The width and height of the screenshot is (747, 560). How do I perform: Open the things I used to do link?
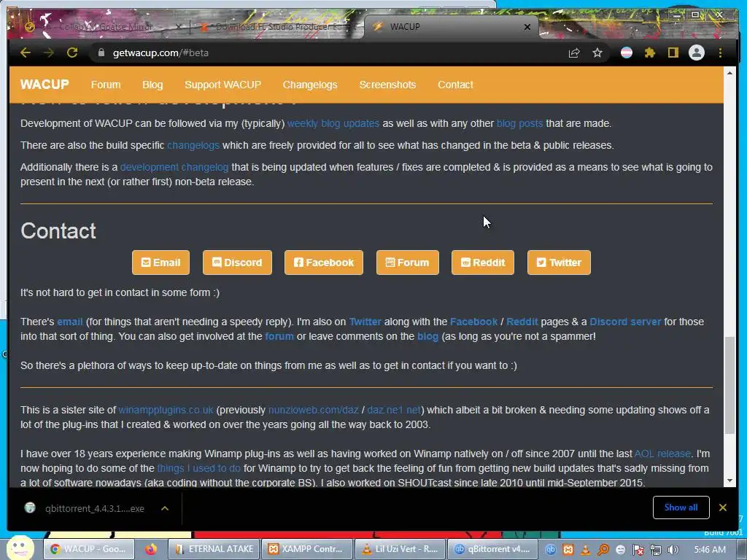(199, 468)
